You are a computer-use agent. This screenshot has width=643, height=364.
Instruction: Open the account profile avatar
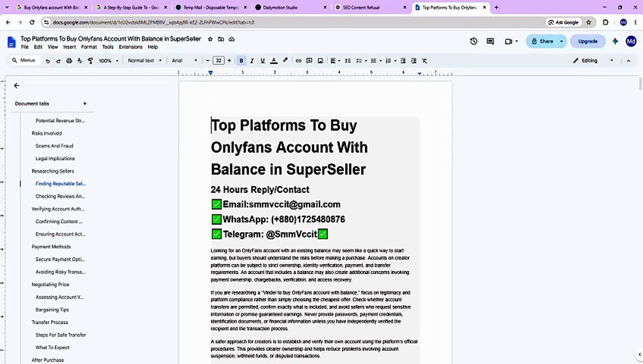point(631,41)
